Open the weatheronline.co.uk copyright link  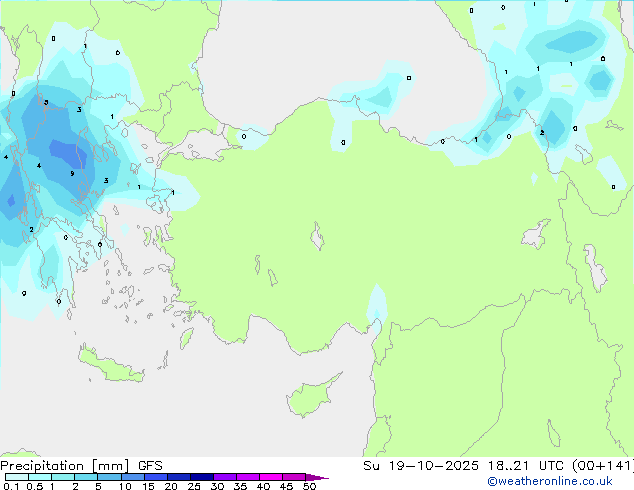tap(550, 481)
